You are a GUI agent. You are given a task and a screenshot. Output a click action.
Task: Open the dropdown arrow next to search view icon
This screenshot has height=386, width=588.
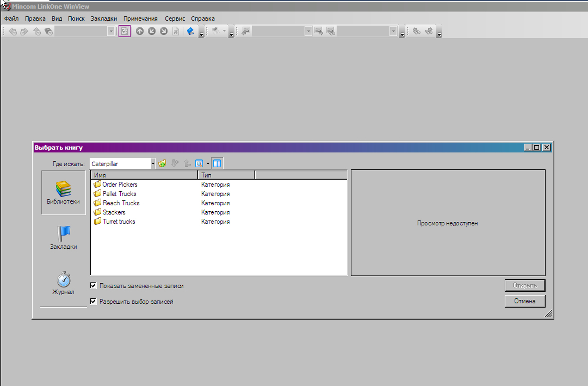[x=208, y=164]
